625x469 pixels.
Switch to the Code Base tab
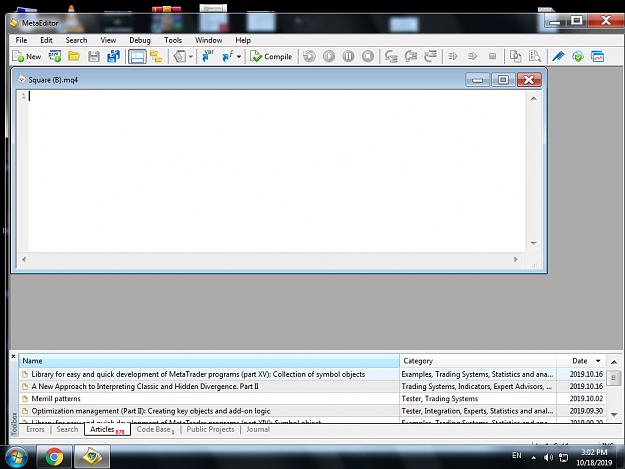(x=155, y=430)
